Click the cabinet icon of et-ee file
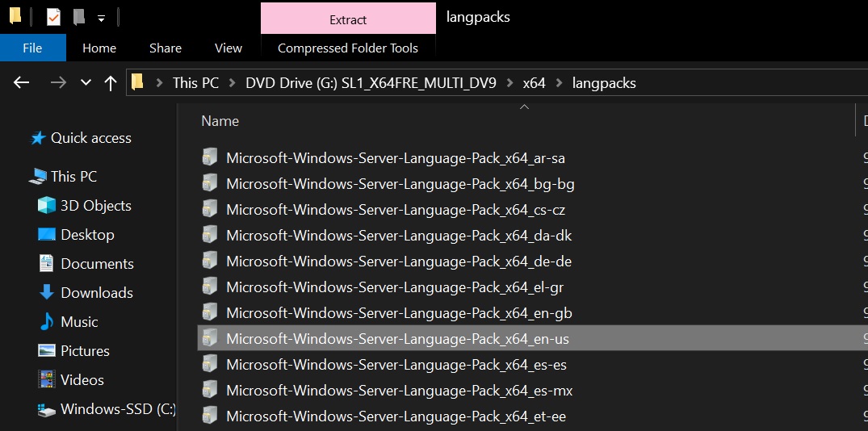The height and width of the screenshot is (431, 868). point(210,415)
